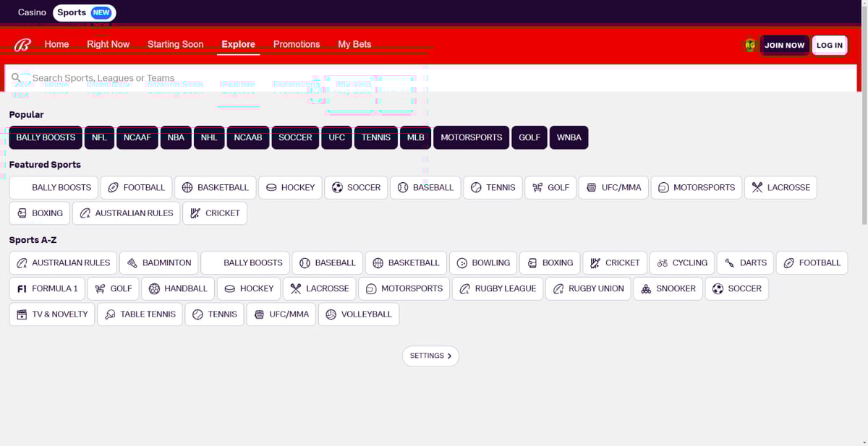Click the hockey puck icon in Featured Sports
This screenshot has width=868, height=446.
click(271, 188)
